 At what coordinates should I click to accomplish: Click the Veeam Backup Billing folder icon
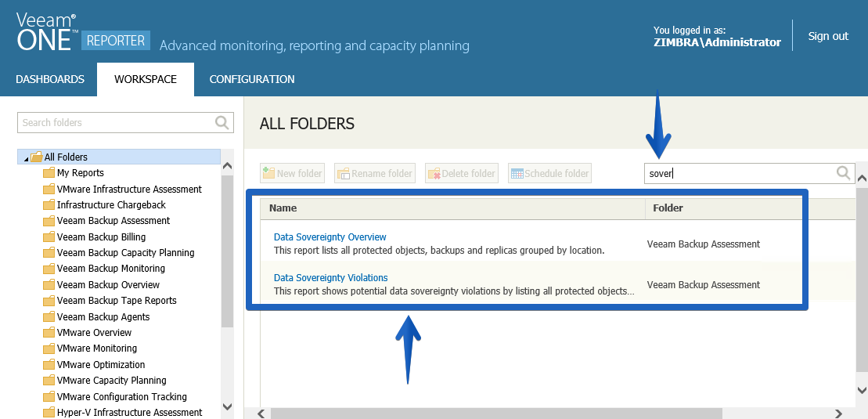point(49,237)
